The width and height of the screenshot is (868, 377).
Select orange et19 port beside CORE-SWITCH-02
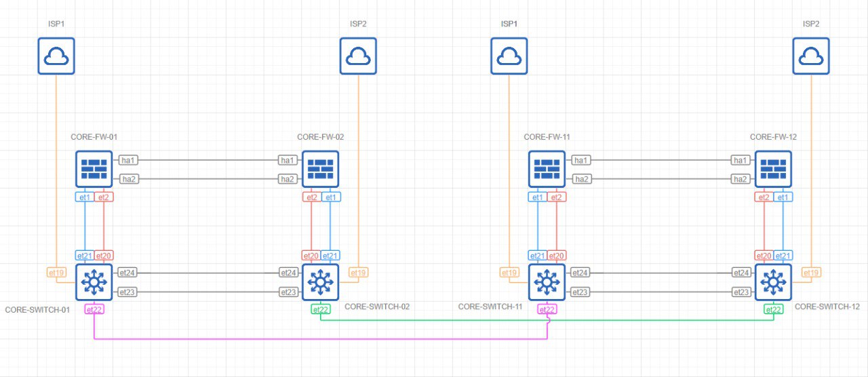pos(357,273)
